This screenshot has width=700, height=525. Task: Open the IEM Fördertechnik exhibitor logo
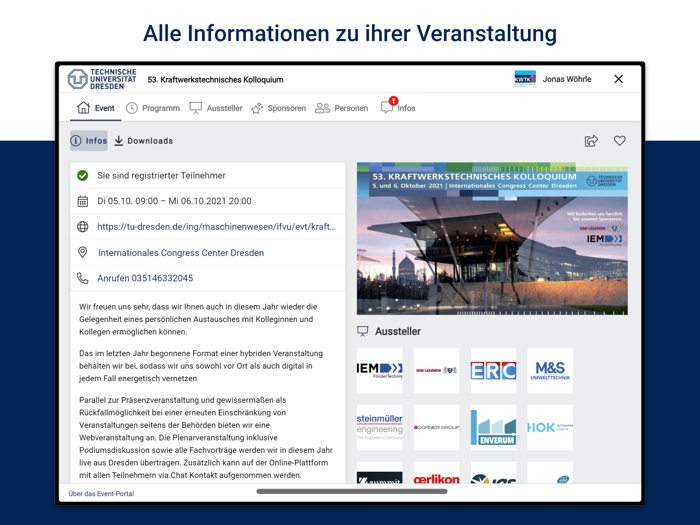click(379, 371)
